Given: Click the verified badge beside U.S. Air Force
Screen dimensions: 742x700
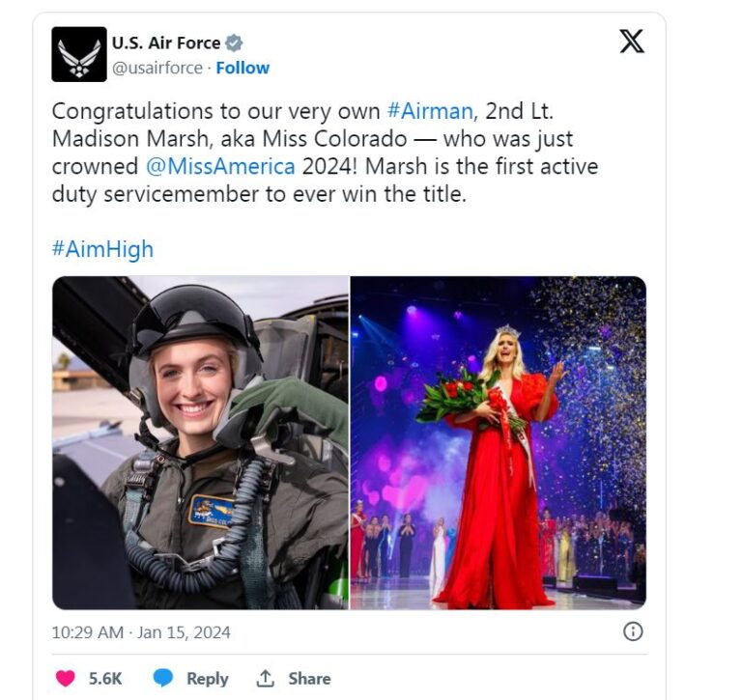Looking at the screenshot, I should (x=234, y=43).
